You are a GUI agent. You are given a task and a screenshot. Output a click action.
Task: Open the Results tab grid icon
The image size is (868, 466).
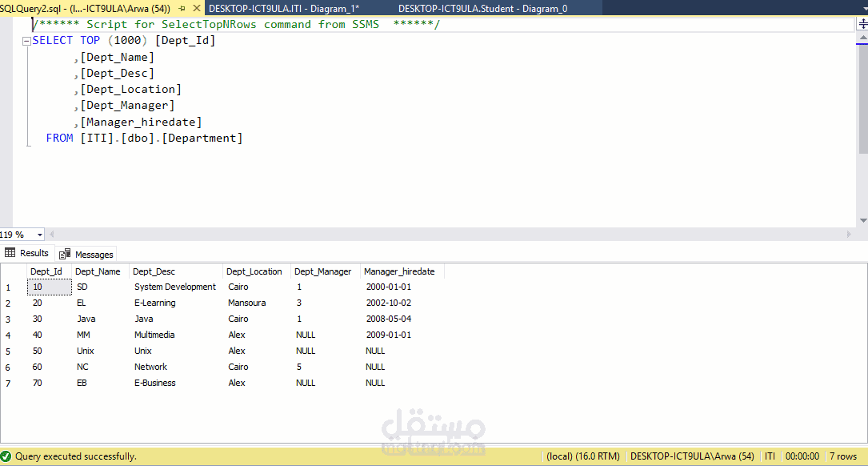point(10,253)
